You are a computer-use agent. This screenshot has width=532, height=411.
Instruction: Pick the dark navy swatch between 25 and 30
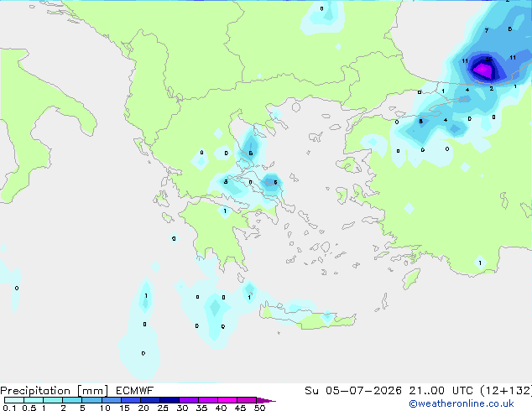(169, 400)
